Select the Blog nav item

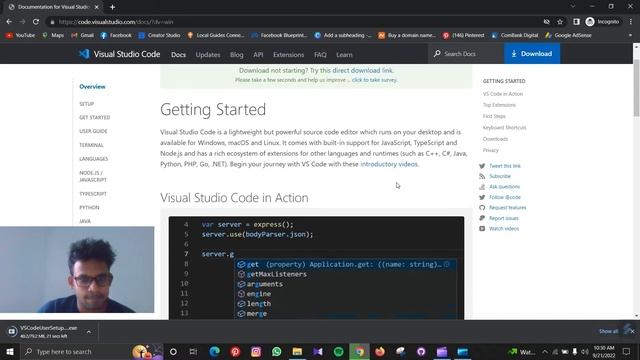(236, 54)
